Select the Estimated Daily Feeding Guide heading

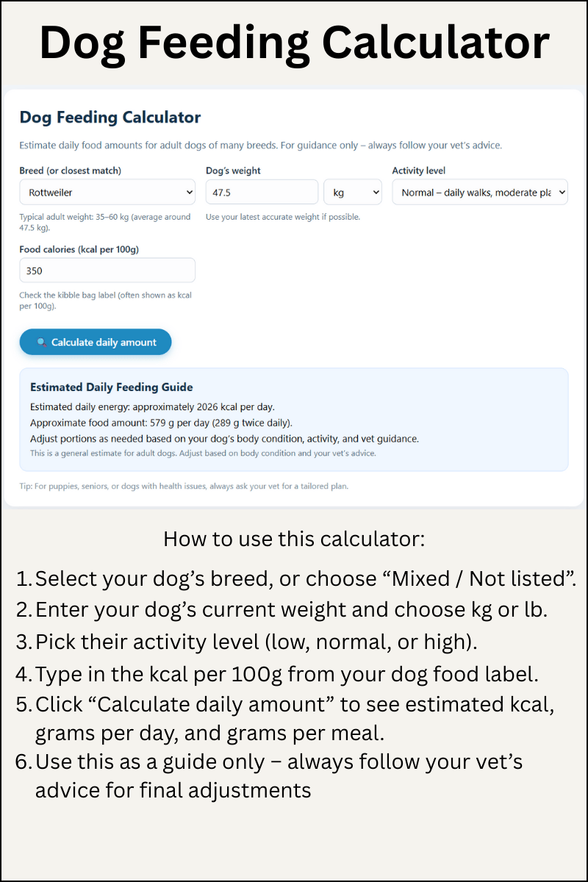(112, 387)
